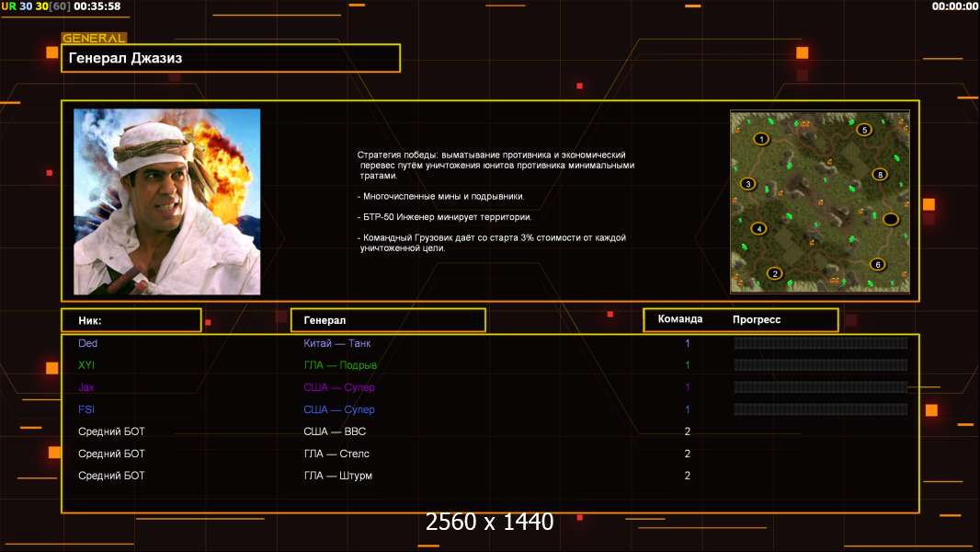Viewport: 980px width, 552px height.
Task: Select player Ded in the list
Action: (87, 343)
